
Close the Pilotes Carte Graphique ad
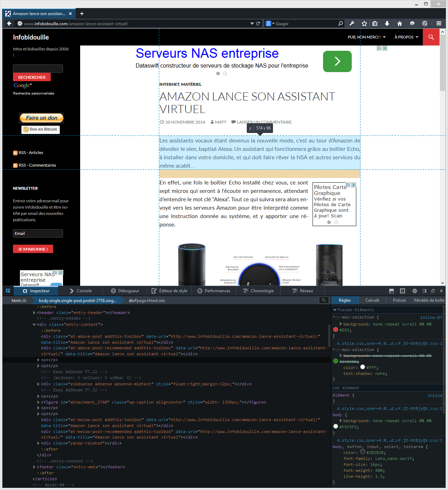(353, 185)
